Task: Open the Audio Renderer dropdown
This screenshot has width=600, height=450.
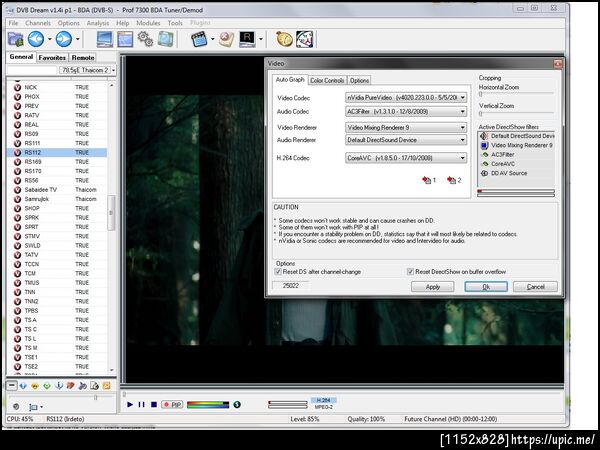Action: click(406, 140)
